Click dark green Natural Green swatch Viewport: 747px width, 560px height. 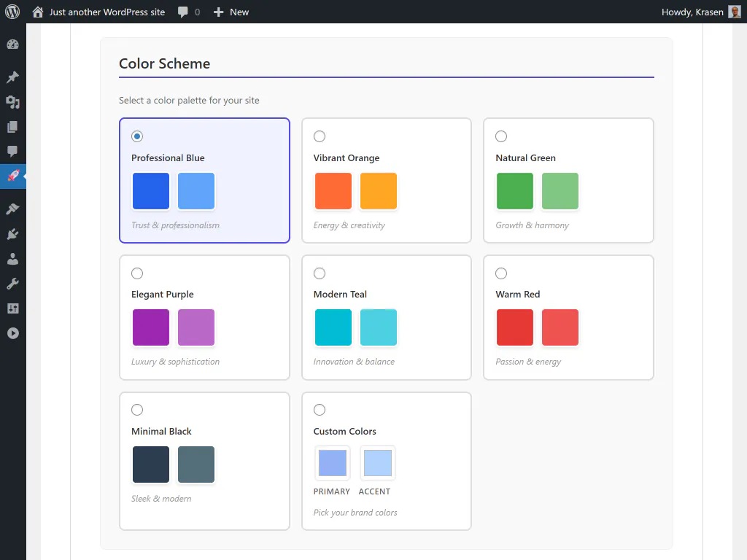[x=515, y=191]
